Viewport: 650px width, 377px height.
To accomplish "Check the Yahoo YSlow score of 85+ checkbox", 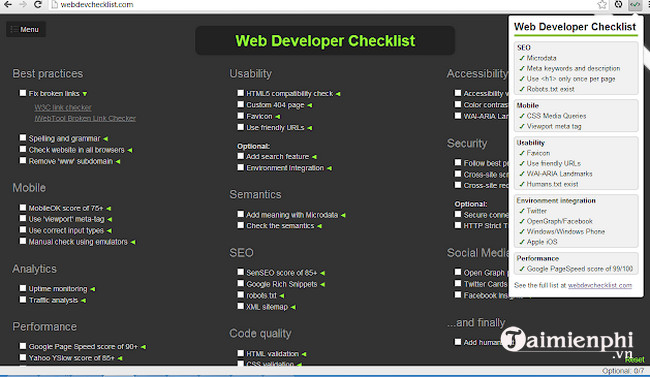I will pyautogui.click(x=23, y=357).
